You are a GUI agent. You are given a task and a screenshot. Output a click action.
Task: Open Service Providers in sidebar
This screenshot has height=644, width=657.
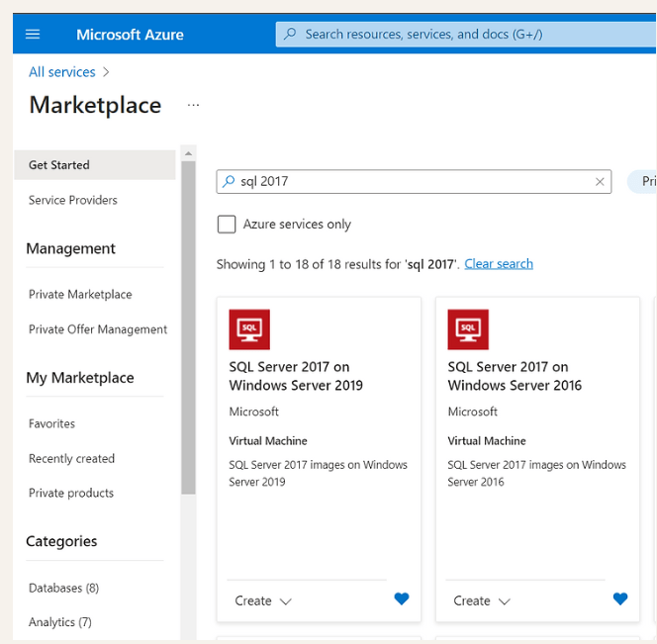(x=73, y=200)
